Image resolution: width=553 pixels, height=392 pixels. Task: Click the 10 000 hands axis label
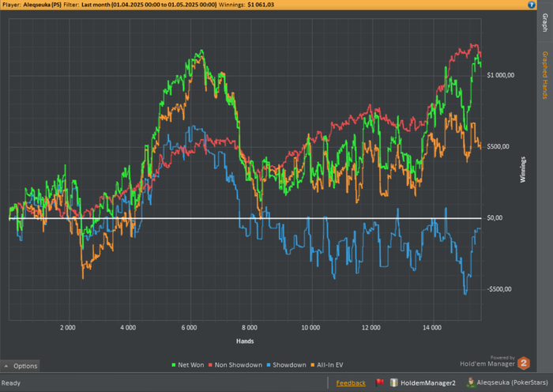point(310,328)
